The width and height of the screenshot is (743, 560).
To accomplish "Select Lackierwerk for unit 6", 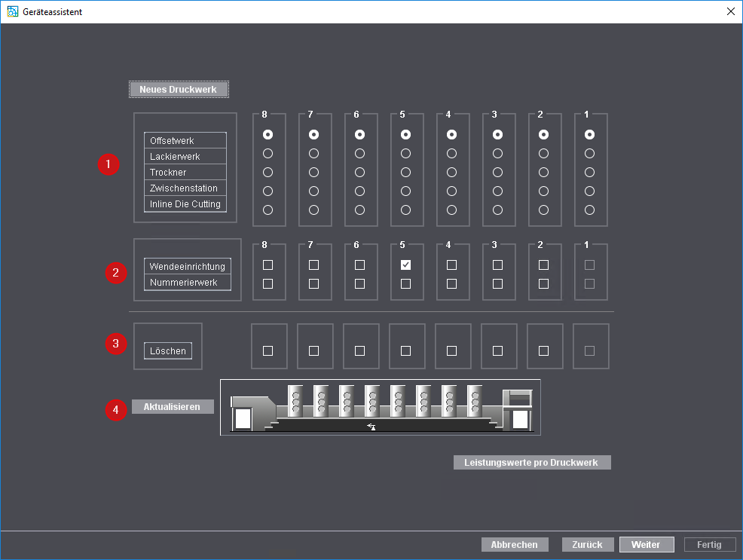I will click(x=359, y=154).
